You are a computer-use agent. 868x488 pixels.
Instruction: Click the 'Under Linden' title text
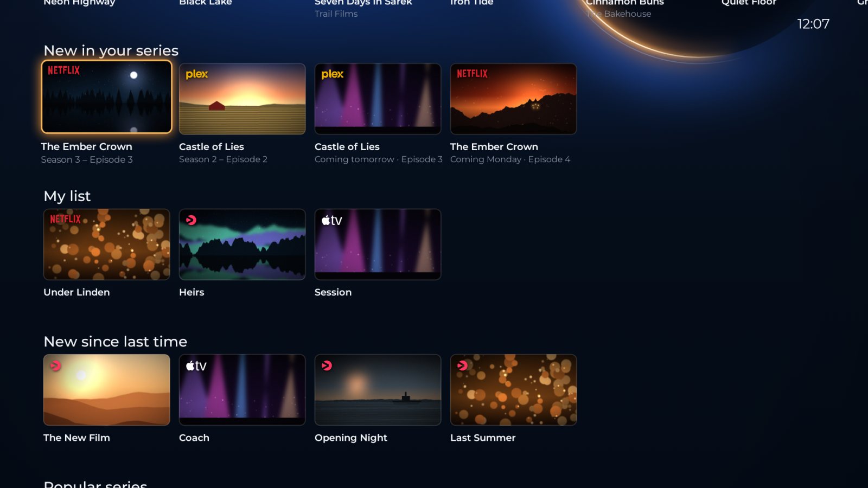tap(76, 292)
